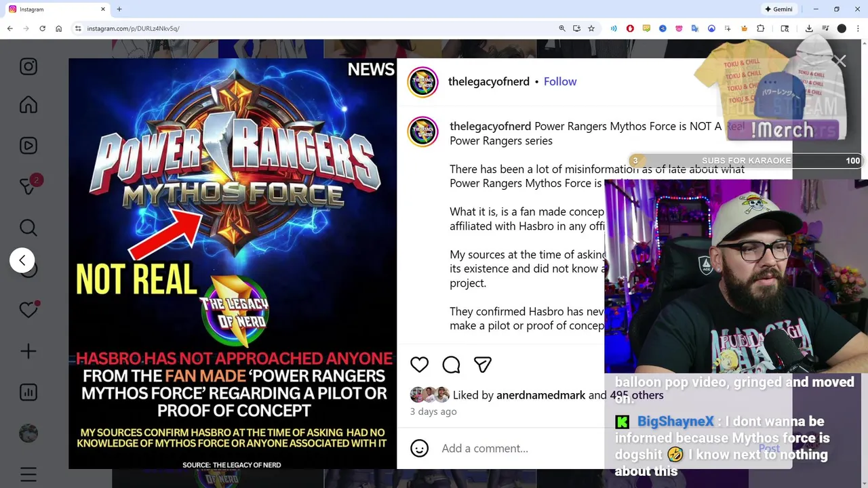The image size is (868, 488).
Task: Open the zoom magnifier in the address bar
Action: 561,28
